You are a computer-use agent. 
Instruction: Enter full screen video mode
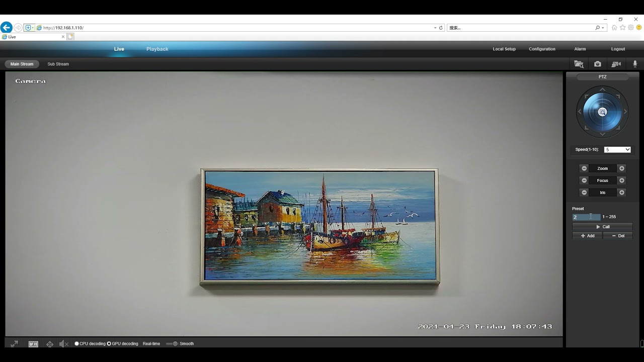[14, 344]
